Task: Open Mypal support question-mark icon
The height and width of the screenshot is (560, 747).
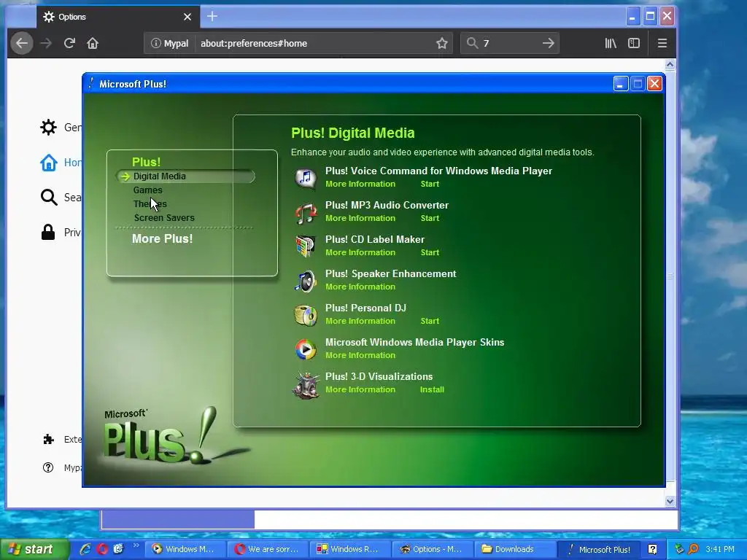Action: 48,467
